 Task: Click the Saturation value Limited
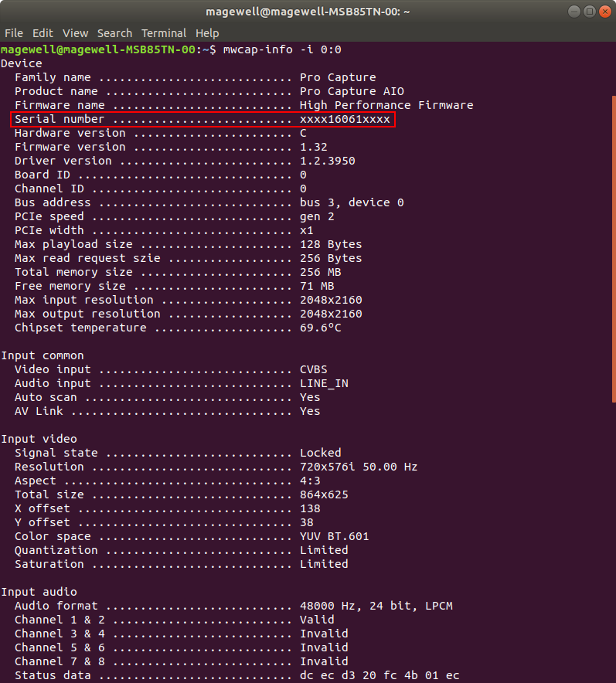coord(324,565)
